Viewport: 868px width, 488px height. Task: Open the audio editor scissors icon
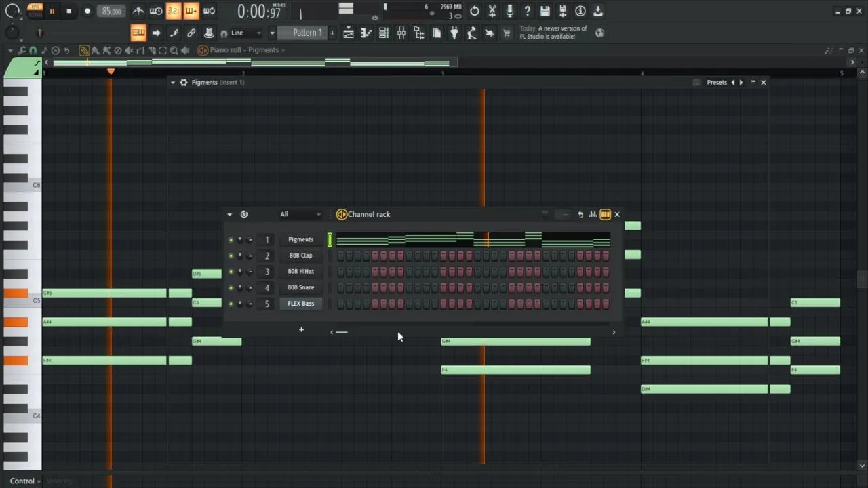[x=492, y=11]
